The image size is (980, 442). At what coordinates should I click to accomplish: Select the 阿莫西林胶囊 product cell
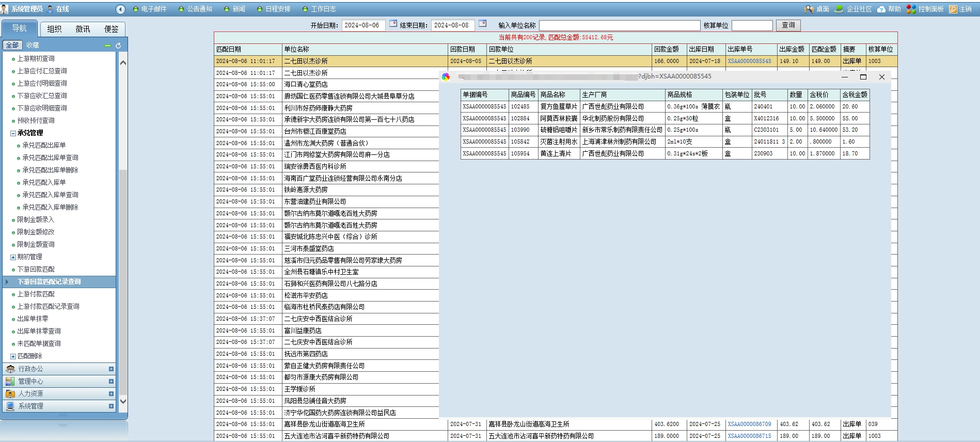click(x=559, y=119)
